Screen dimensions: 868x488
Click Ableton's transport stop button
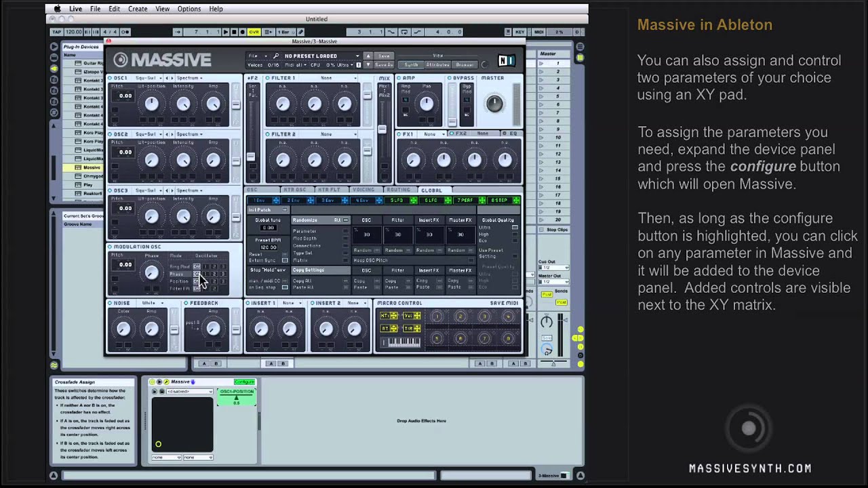coord(234,32)
